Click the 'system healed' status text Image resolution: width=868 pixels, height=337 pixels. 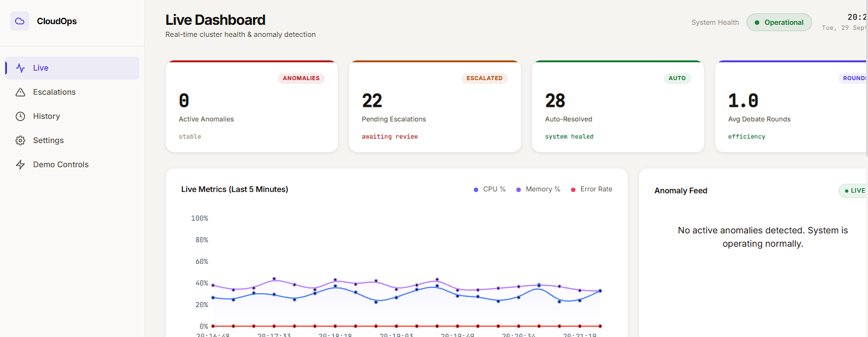(569, 137)
